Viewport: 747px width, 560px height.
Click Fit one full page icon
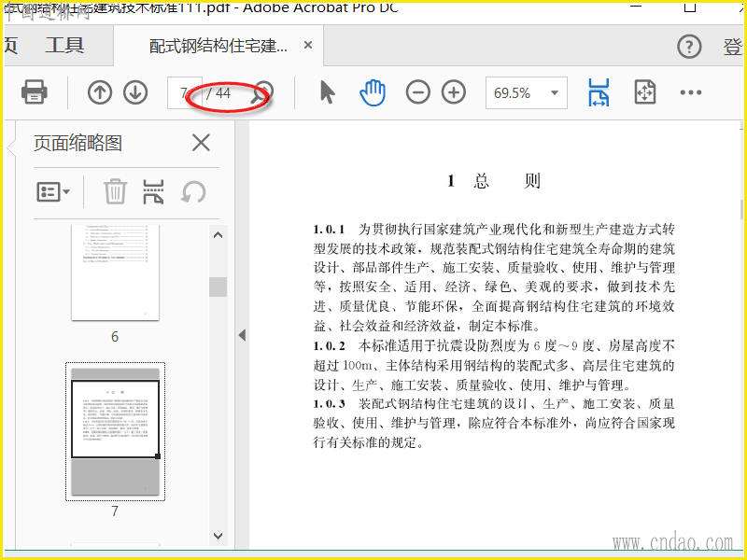pyautogui.click(x=645, y=92)
